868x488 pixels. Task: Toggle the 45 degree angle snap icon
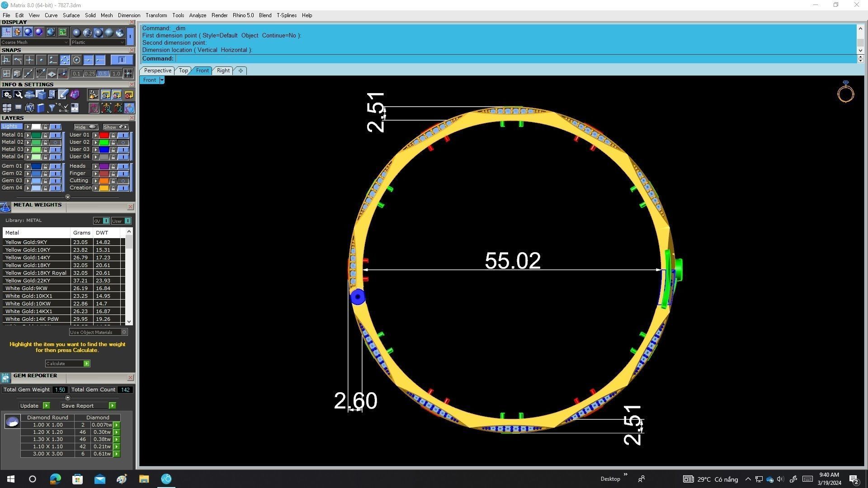point(41,74)
